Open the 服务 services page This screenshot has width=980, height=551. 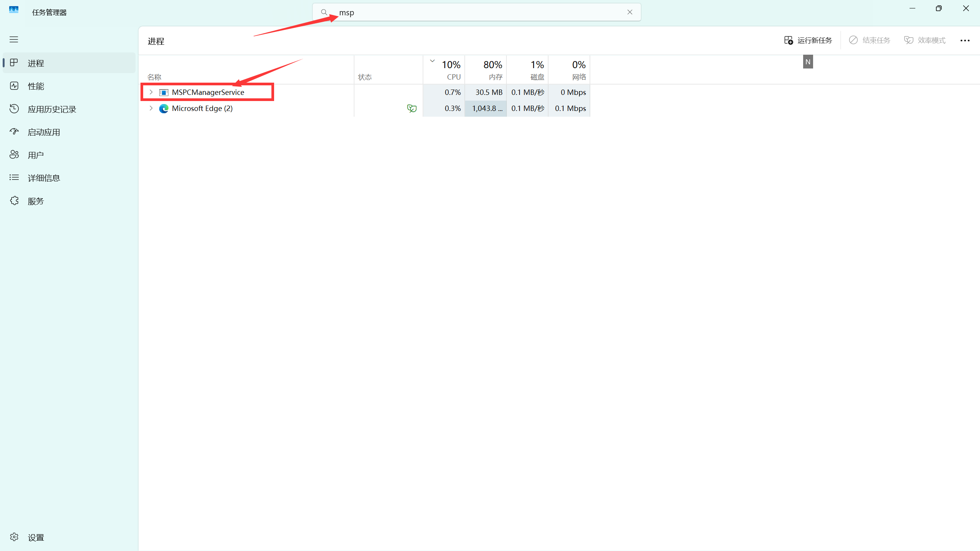[x=36, y=201]
